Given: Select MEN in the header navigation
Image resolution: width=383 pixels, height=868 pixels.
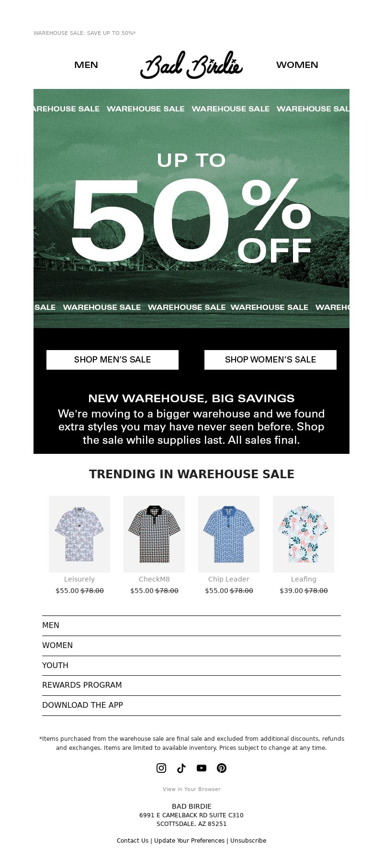Looking at the screenshot, I should point(86,65).
